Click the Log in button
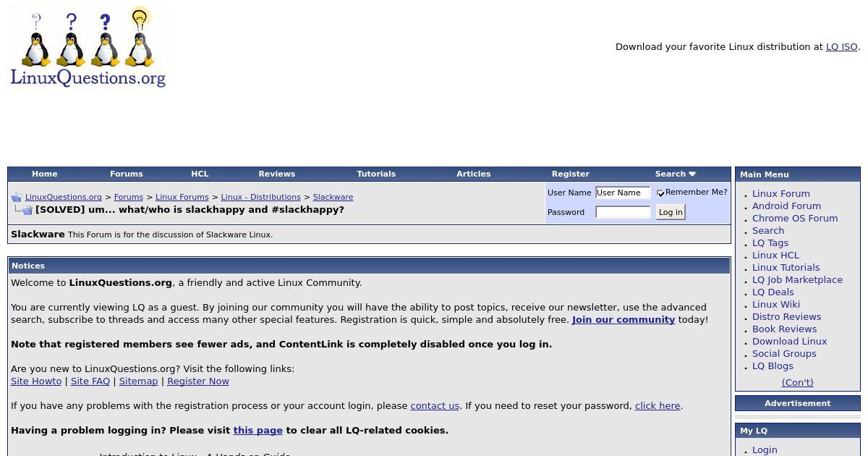This screenshot has width=868, height=456. [x=671, y=212]
